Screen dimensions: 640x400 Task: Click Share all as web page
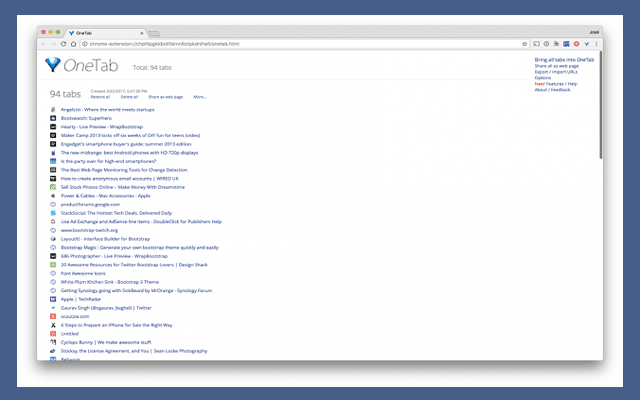click(x=557, y=66)
